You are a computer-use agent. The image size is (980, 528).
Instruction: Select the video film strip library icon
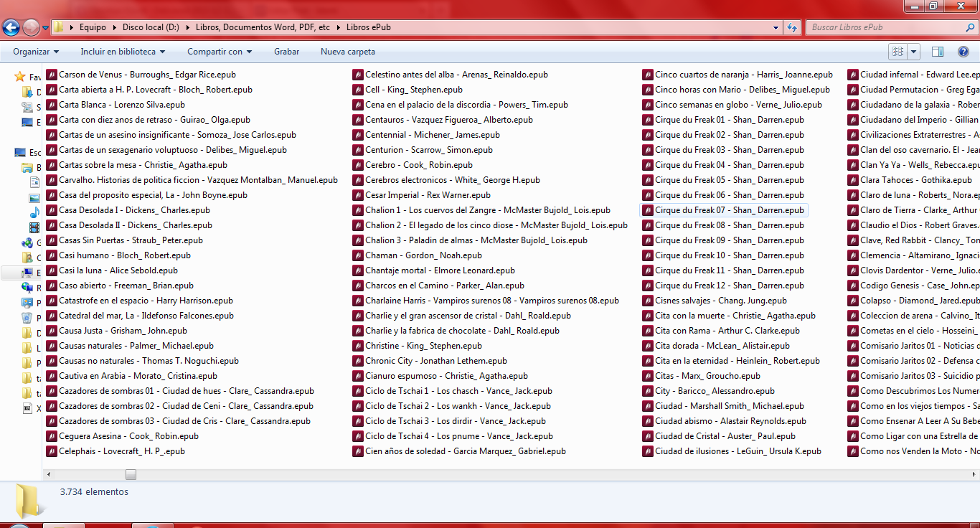pyautogui.click(x=34, y=227)
